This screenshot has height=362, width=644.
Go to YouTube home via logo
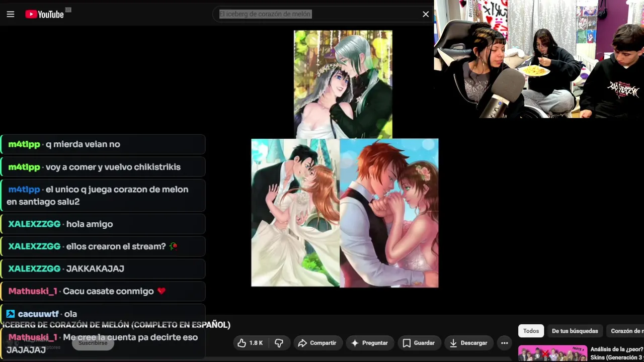45,14
